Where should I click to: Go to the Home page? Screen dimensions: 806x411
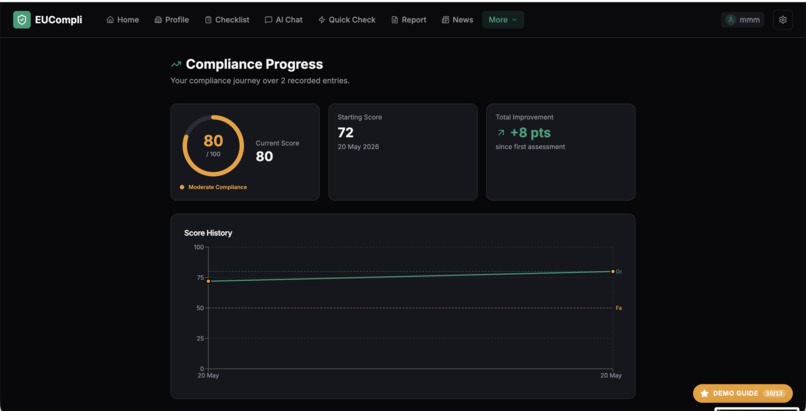123,20
